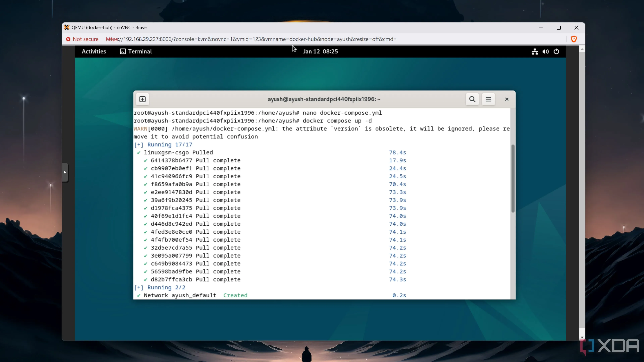
Task: Click the GNOME network status icon
Action: pyautogui.click(x=535, y=51)
